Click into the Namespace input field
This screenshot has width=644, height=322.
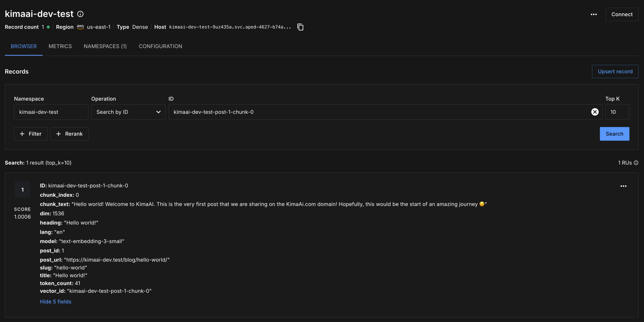[51, 112]
